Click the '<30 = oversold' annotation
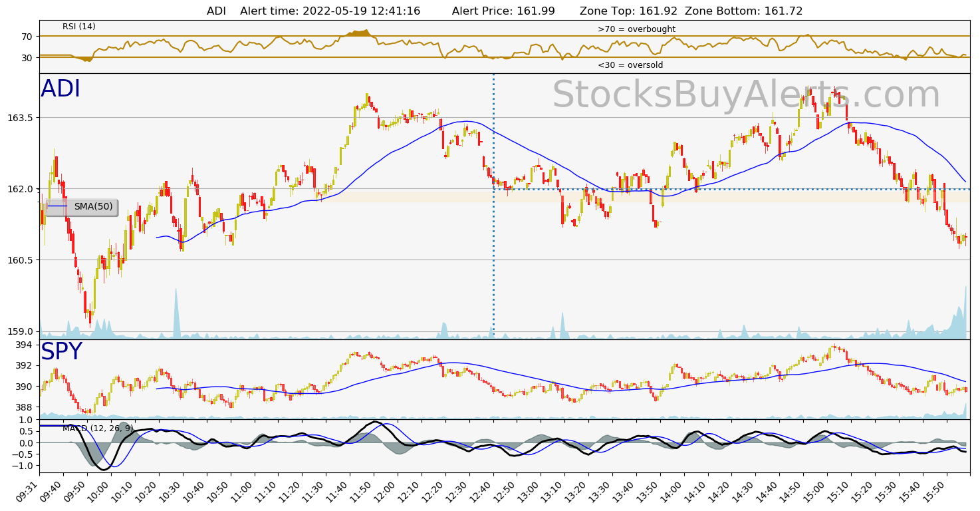Screen dimensions: 980x511 pyautogui.click(x=630, y=65)
